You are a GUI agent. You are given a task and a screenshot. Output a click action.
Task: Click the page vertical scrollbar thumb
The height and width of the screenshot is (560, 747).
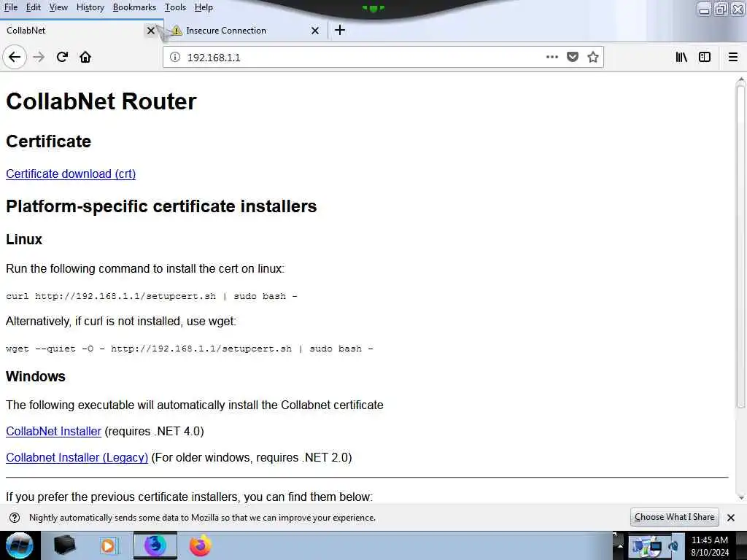pyautogui.click(x=740, y=245)
